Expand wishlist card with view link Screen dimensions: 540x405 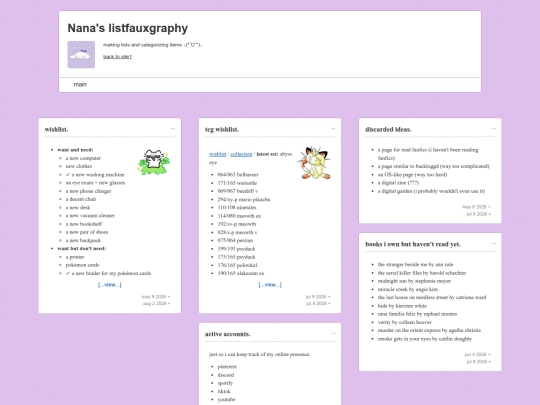coord(110,285)
